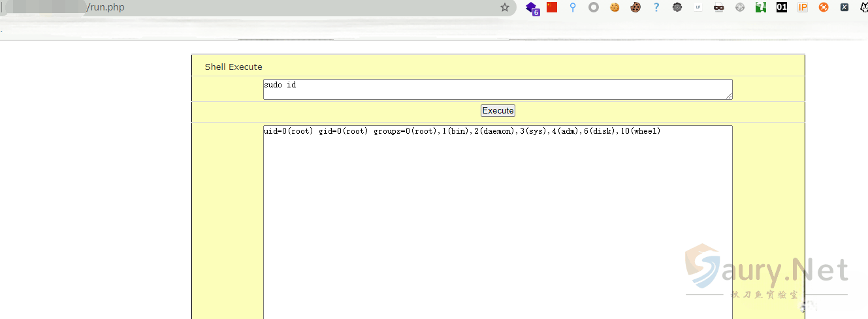Open the gray circle ring extension
The image size is (868, 319).
(x=593, y=8)
